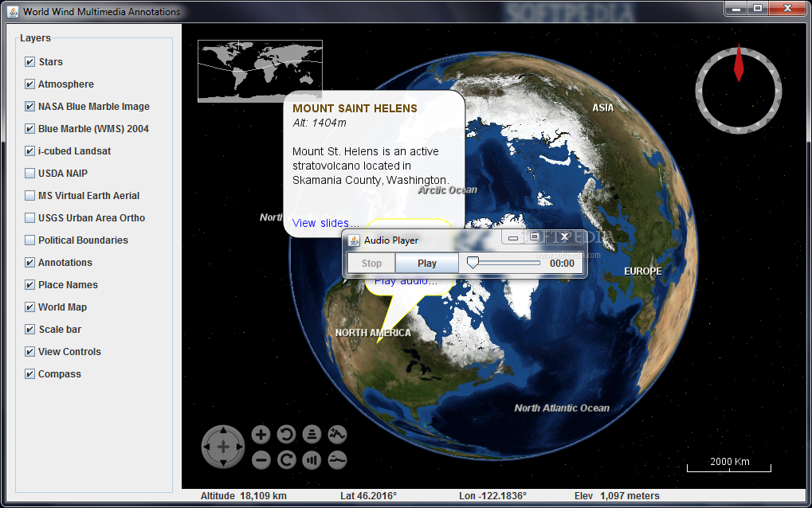Screen dimensions: 812x508
Task: Check the USGS Urban Area Ortho layer
Action: coord(29,218)
